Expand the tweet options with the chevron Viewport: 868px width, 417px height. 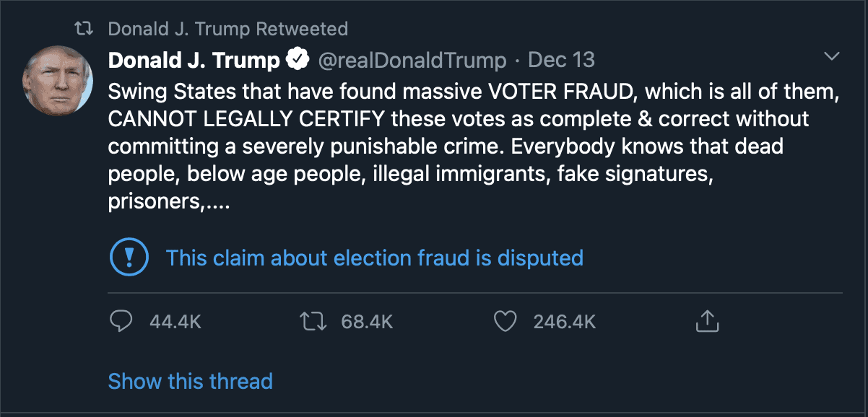[831, 56]
